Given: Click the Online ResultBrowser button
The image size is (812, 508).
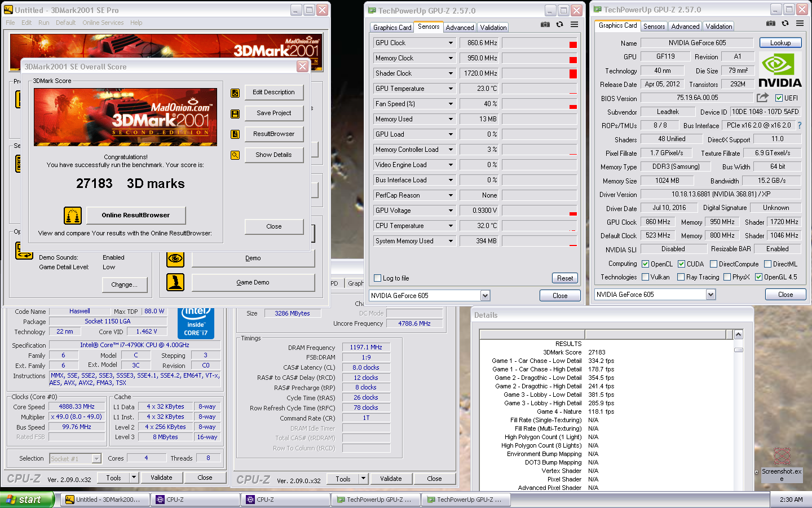Looking at the screenshot, I should coord(135,215).
